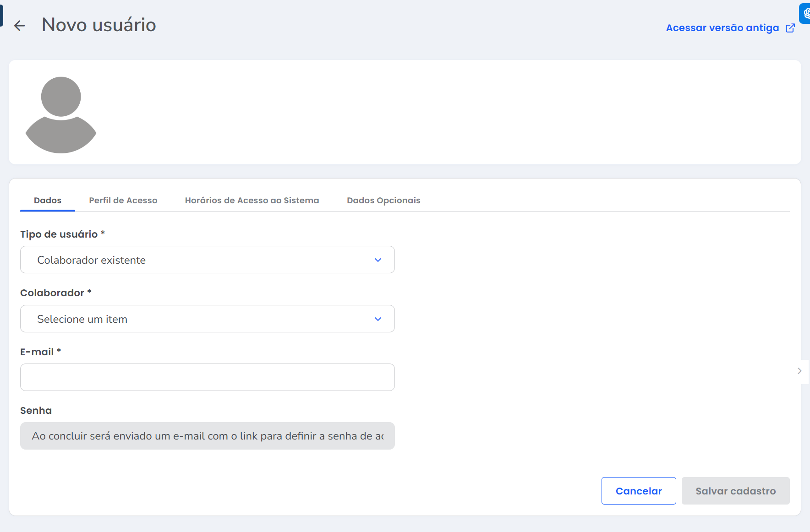The width and height of the screenshot is (810, 532).
Task: Select the Dados Opcionais tab
Action: tap(383, 201)
